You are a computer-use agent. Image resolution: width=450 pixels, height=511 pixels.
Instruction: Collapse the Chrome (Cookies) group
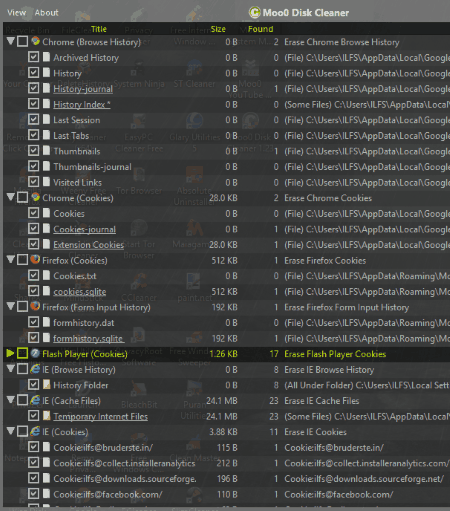[x=11, y=197]
